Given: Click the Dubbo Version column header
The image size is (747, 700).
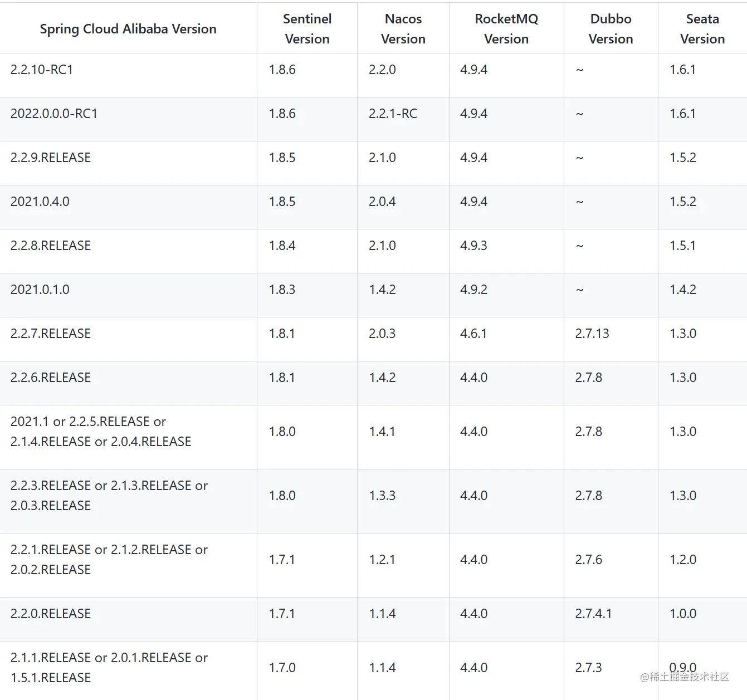Looking at the screenshot, I should 611,29.
